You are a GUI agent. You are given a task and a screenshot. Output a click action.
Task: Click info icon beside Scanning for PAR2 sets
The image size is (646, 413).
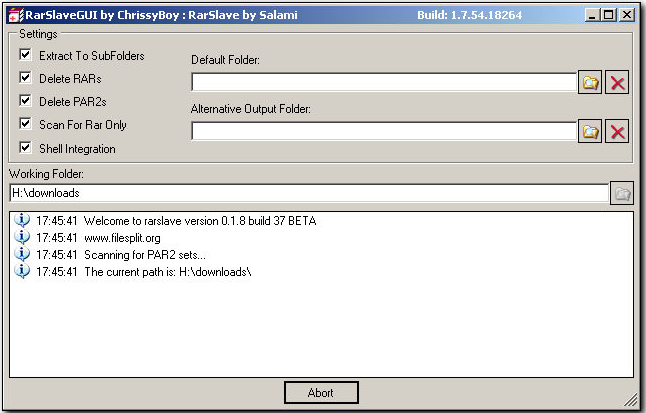[22, 254]
